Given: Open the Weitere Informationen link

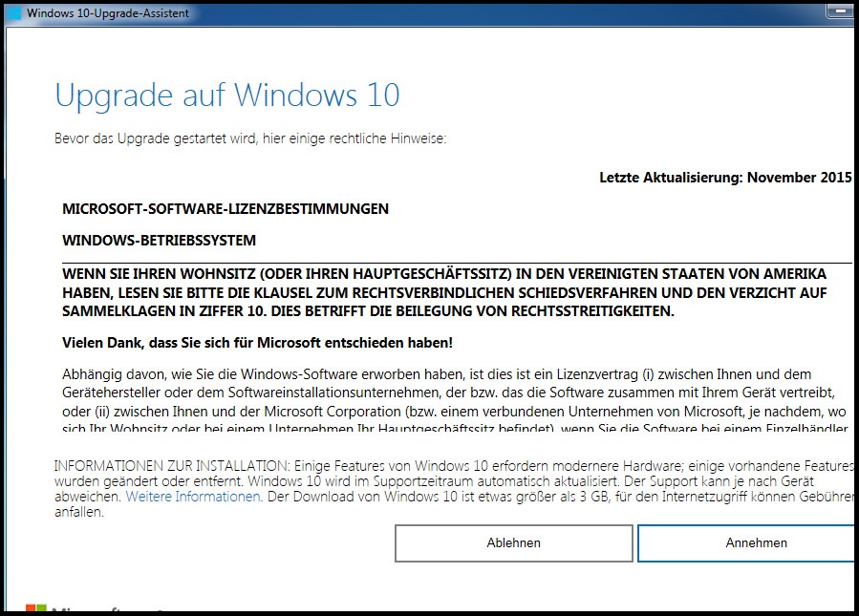Looking at the screenshot, I should pos(193,497).
